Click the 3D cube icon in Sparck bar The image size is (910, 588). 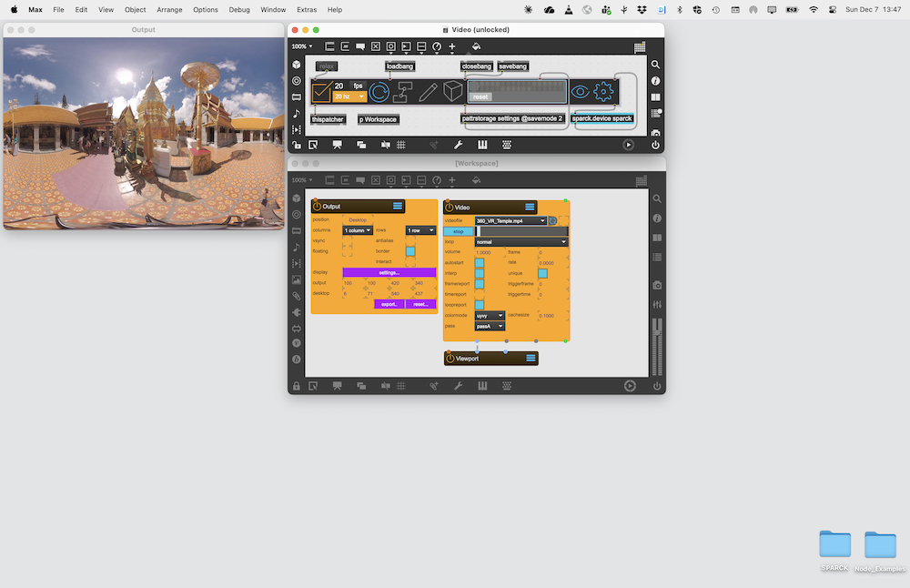[452, 91]
